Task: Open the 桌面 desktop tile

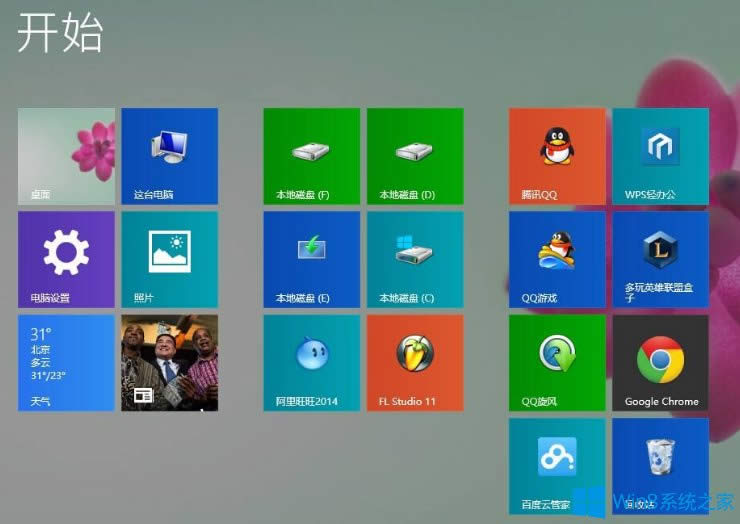Action: point(66,156)
